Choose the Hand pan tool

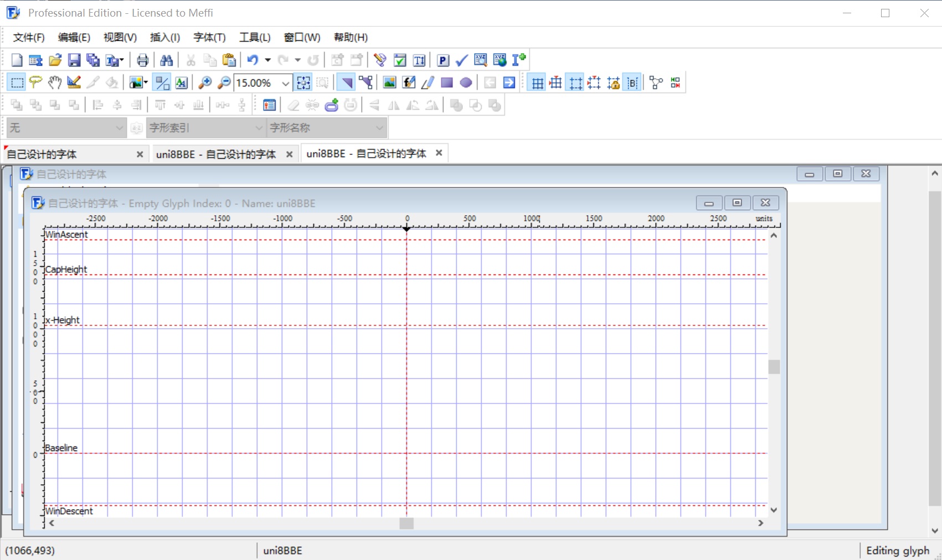tap(54, 82)
